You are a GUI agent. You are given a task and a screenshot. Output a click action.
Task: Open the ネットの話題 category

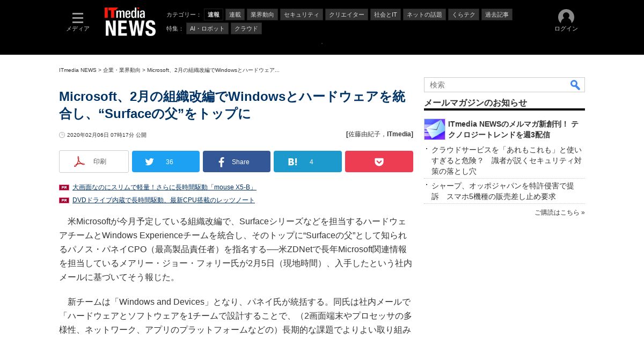(425, 14)
